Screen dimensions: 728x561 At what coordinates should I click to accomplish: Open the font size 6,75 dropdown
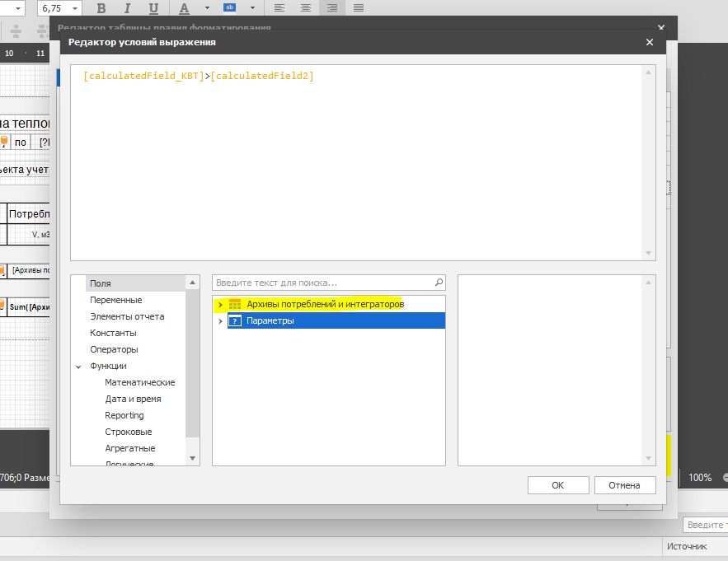pos(76,8)
